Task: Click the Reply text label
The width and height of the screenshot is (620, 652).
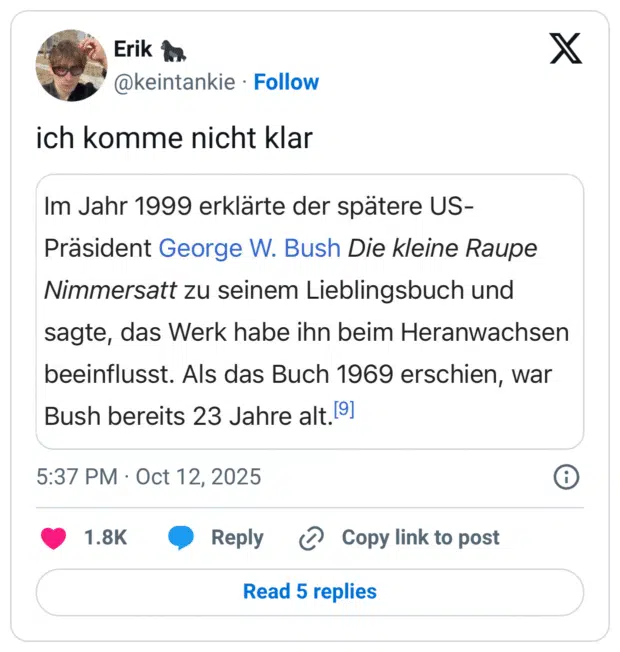Action: click(x=237, y=537)
